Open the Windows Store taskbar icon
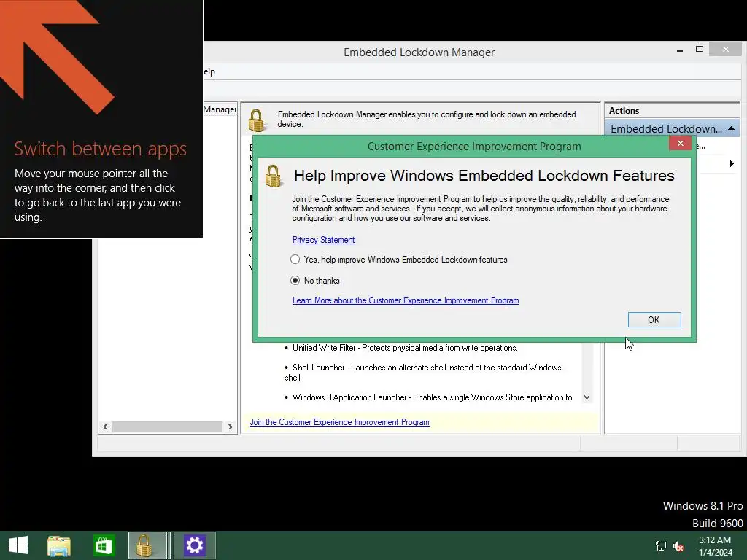 point(104,545)
